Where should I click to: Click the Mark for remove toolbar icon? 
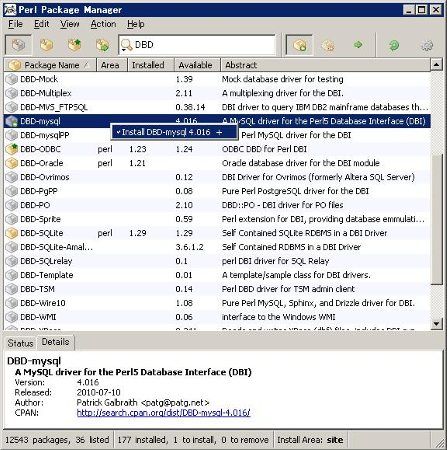328,45
